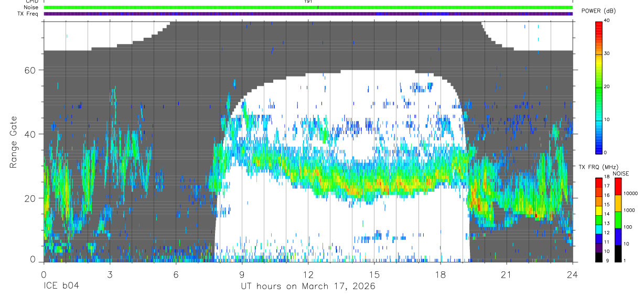This screenshot has width=644, height=297.
Task: Click the 100 label on the NOISE legend
Action: tap(628, 227)
